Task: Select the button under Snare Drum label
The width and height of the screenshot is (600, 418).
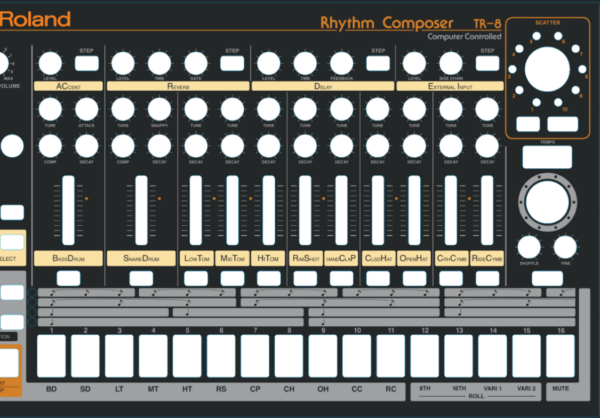Action: pyautogui.click(x=141, y=278)
